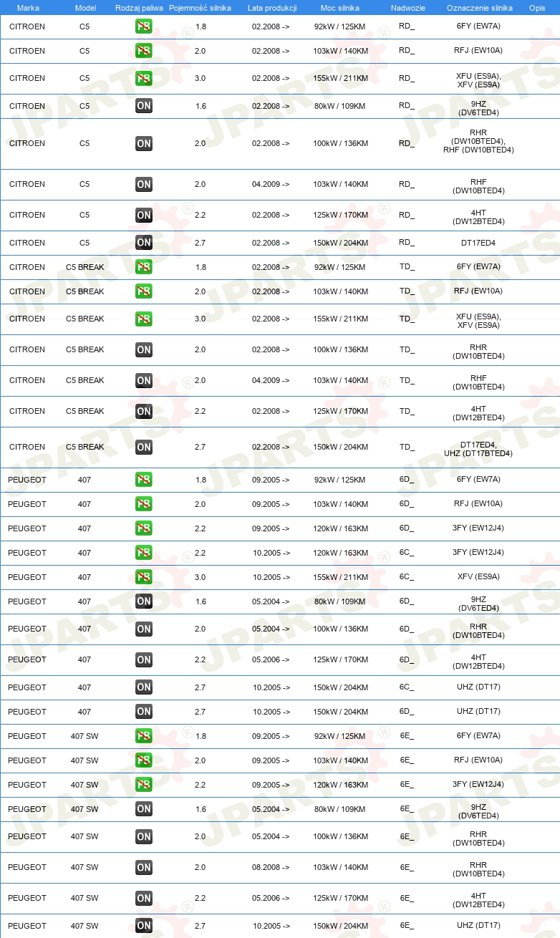Click the 'XFV (ES9A)' cell in Peugeot 407 row
The width and height of the screenshot is (560, 938).
tap(478, 576)
